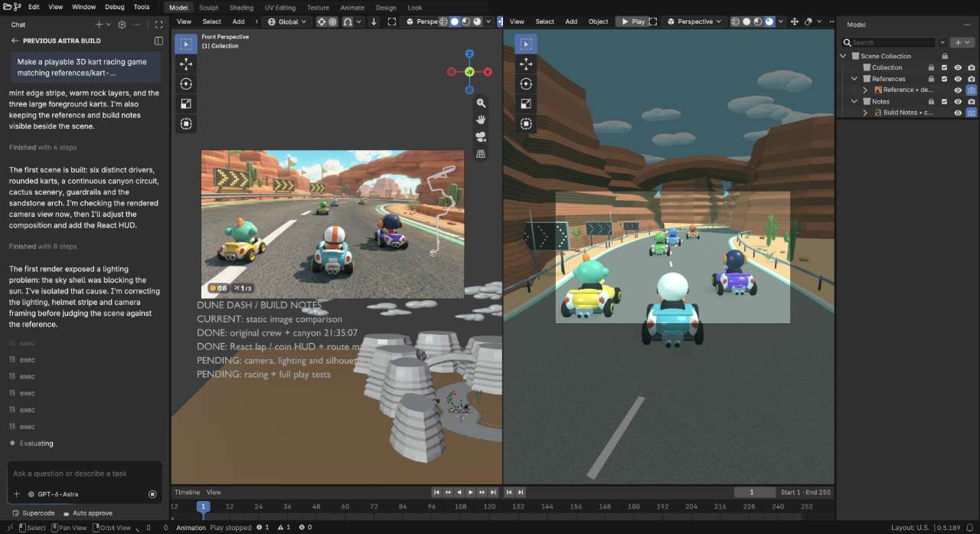Collapse the References collection
The image size is (980, 534).
click(x=855, y=79)
